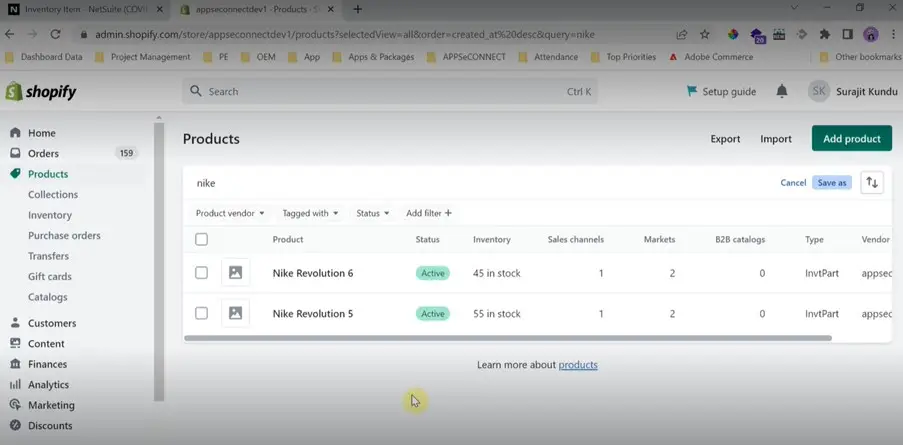Image resolution: width=903 pixels, height=445 pixels.
Task: Open Marketing in sidebar
Action: pyautogui.click(x=51, y=405)
